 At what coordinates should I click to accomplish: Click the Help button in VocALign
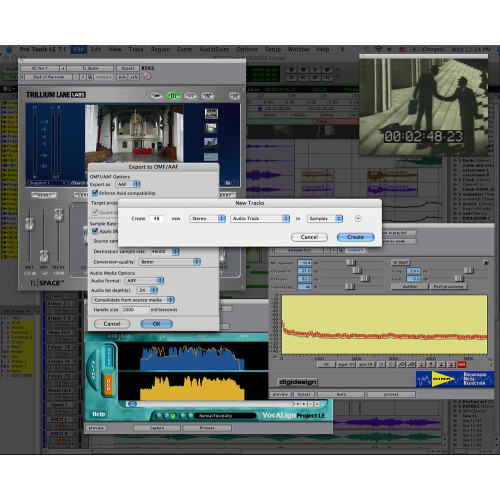tap(99, 414)
